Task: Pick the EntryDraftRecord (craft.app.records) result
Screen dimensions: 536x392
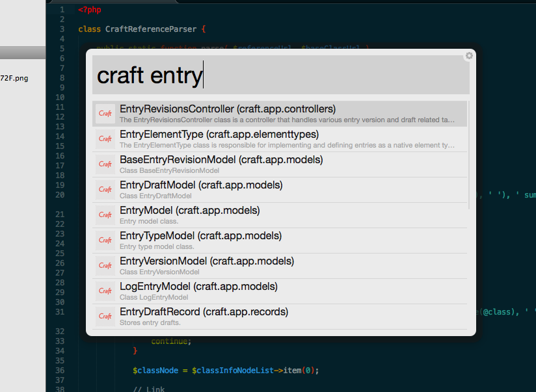Action: coord(204,312)
